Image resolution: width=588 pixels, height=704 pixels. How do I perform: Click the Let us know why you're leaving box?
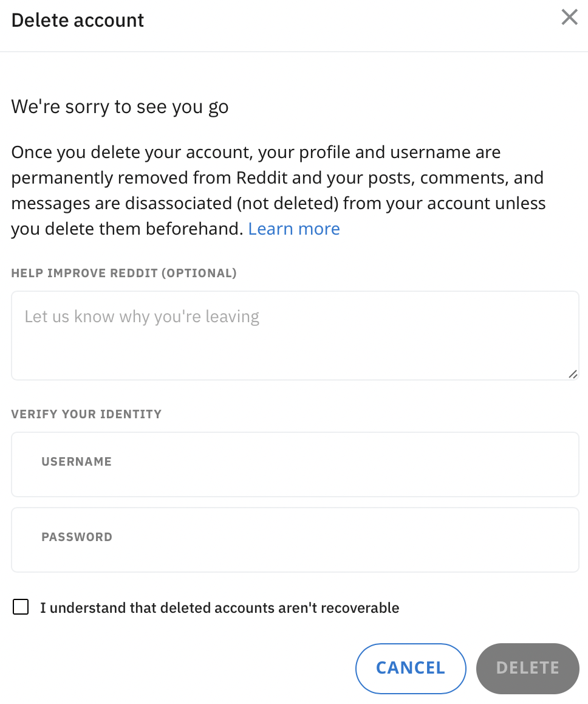295,334
